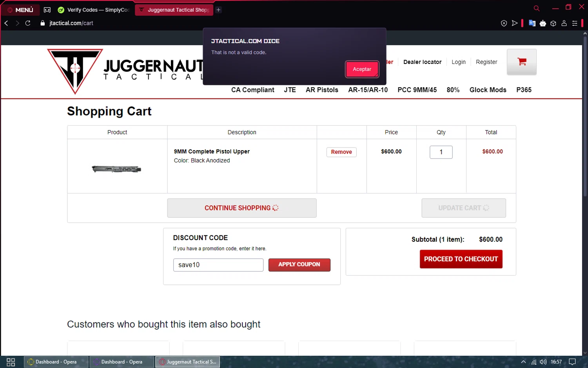Click the $600.00 price cell

pyautogui.click(x=391, y=151)
